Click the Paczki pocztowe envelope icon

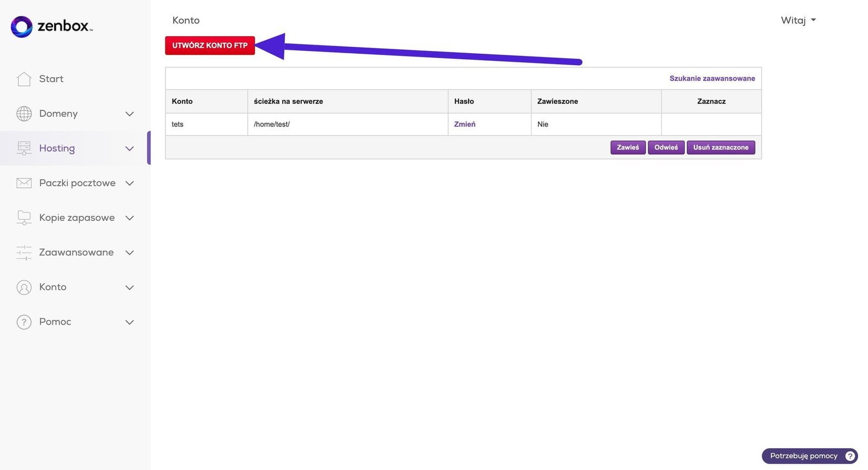[24, 183]
